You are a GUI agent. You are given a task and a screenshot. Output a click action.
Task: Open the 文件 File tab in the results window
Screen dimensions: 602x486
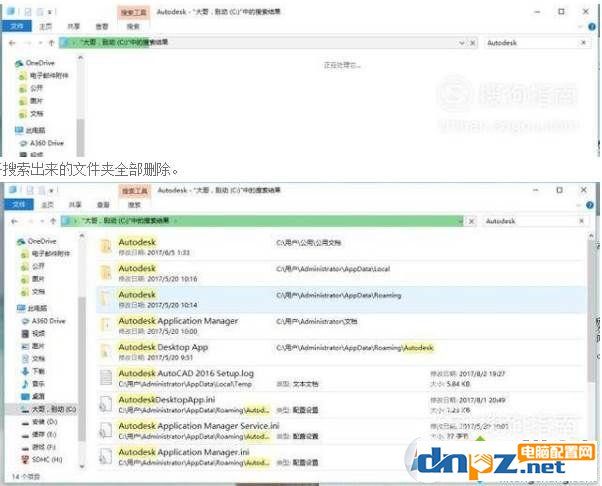click(x=18, y=205)
